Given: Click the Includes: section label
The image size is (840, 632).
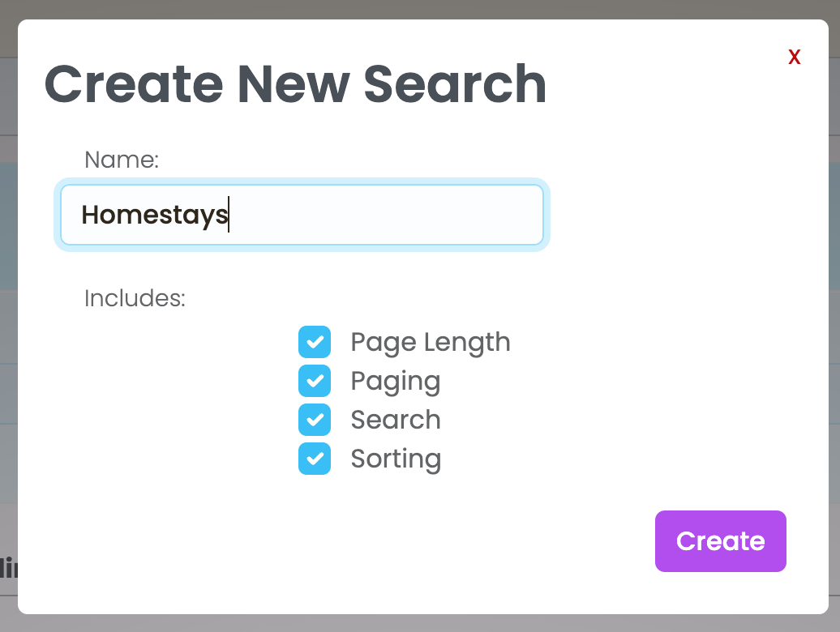Looking at the screenshot, I should pos(135,298).
